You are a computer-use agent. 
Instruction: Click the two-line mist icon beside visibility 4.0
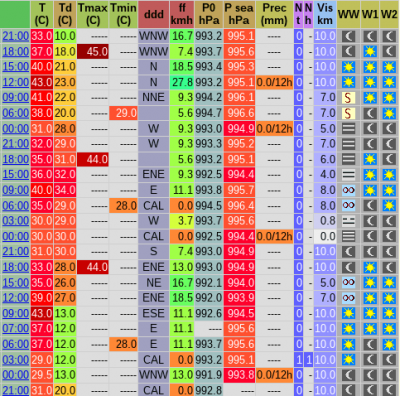pyautogui.click(x=348, y=175)
